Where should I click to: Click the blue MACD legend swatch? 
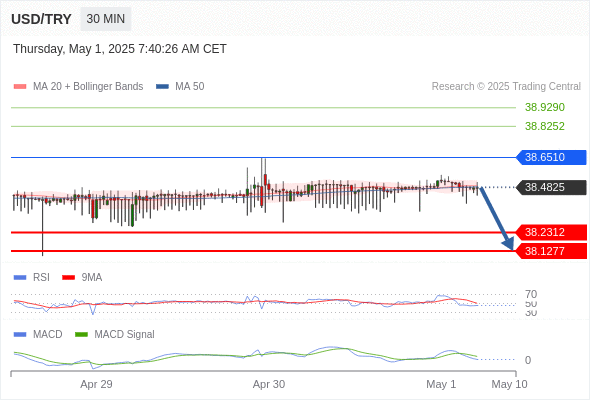coord(20,334)
